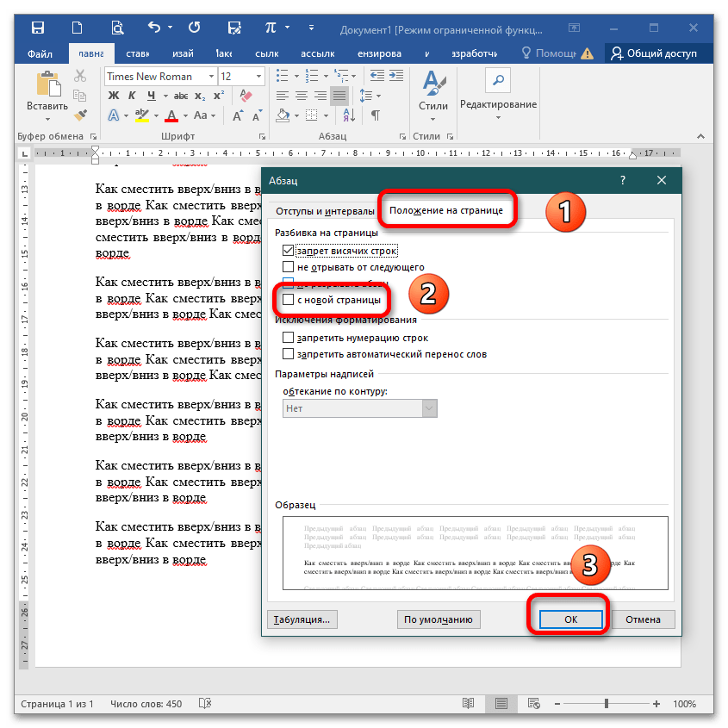Open the Times New Roman font dropdown
728x728 pixels.
(x=209, y=76)
